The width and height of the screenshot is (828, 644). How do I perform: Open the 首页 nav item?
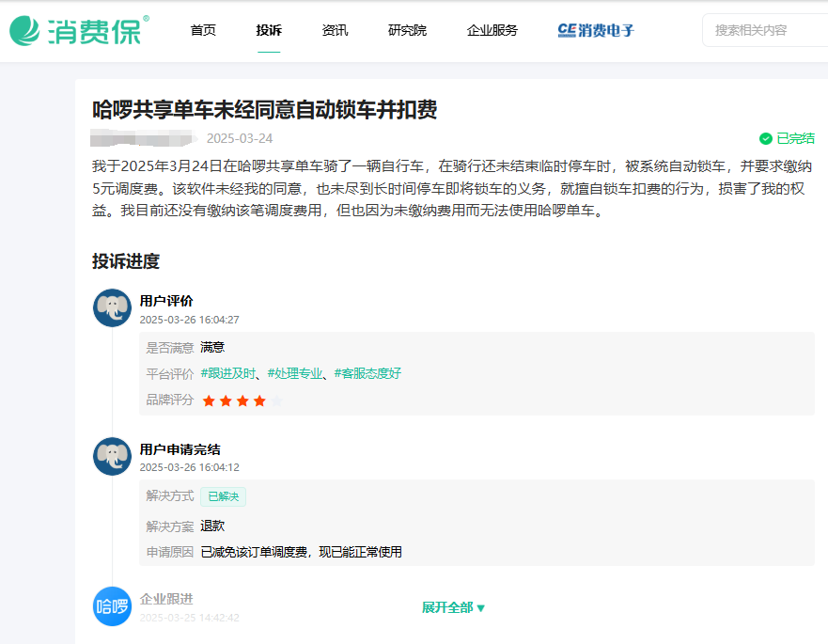pos(203,31)
